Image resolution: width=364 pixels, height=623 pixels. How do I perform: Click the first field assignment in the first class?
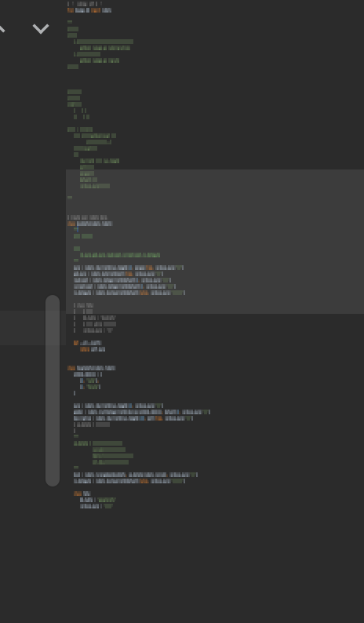tap(129, 268)
